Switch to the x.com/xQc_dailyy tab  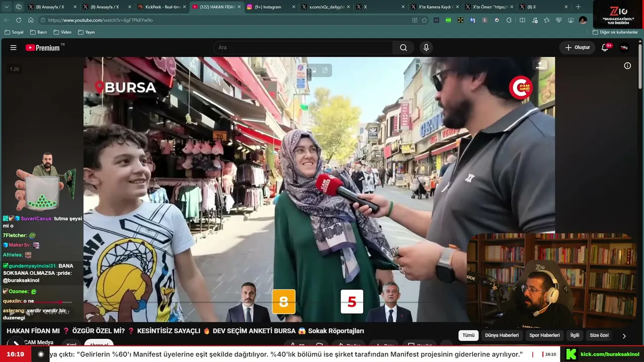326,7
